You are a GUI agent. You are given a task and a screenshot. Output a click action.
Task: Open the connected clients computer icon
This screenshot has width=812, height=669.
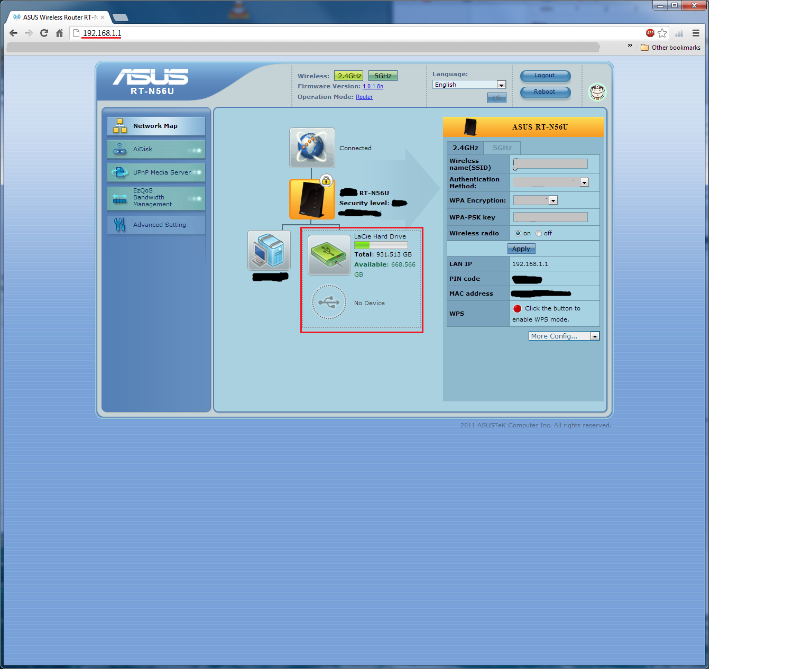(269, 250)
